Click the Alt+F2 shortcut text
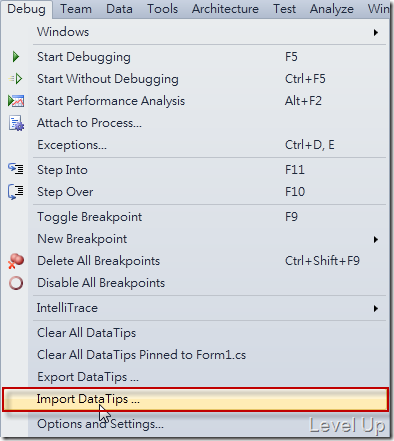Screen dimensions: 394x441 [x=303, y=101]
